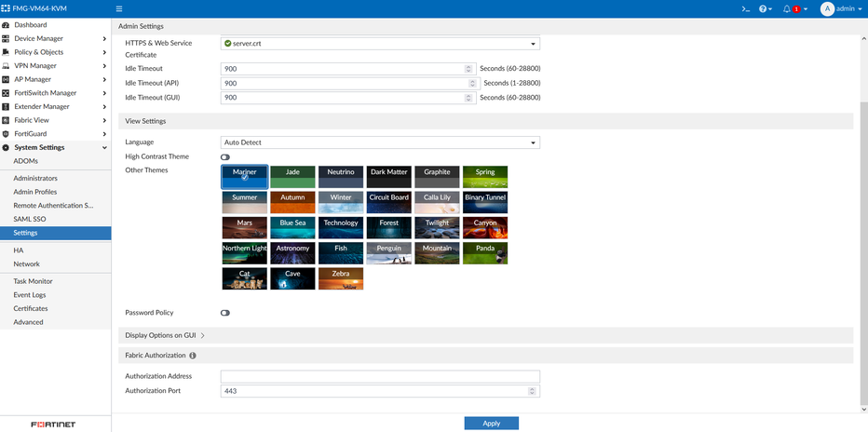Click the FortiGuard shield icon
Screen dimensions: 868x432
(x=6, y=134)
